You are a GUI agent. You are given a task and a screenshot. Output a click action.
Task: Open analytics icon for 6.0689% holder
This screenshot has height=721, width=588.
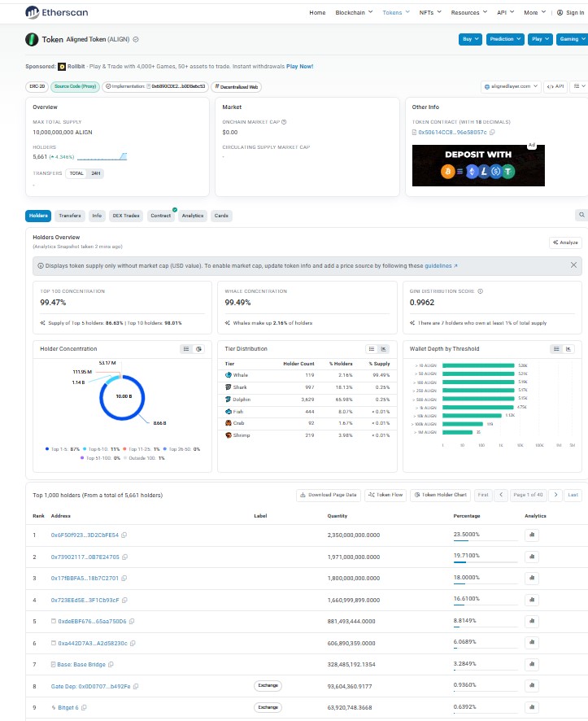[x=532, y=643]
